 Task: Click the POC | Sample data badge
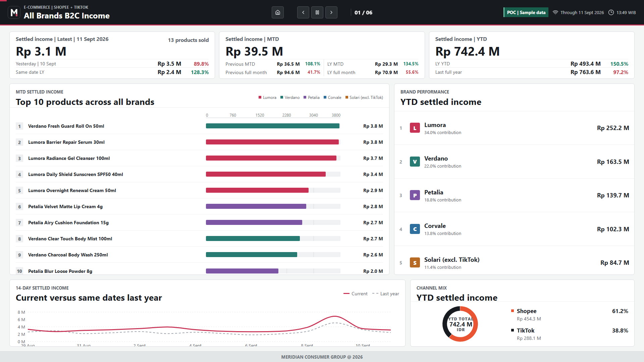[x=526, y=12]
